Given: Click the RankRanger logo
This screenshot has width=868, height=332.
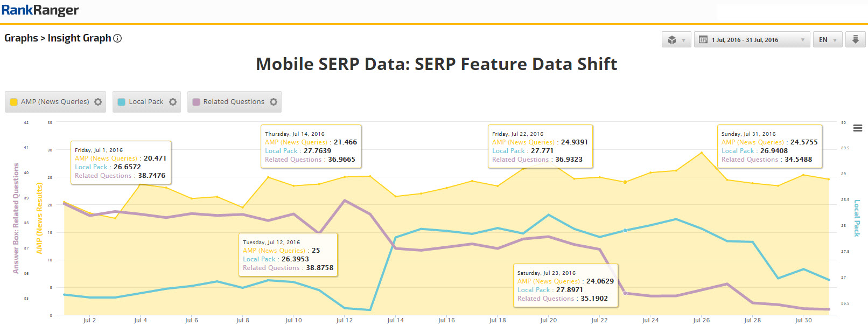Looking at the screenshot, I should (x=40, y=10).
